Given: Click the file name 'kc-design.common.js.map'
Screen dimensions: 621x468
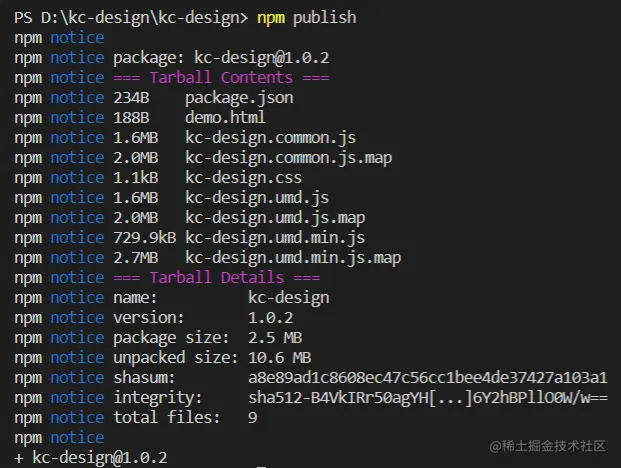Looking at the screenshot, I should tap(289, 158).
